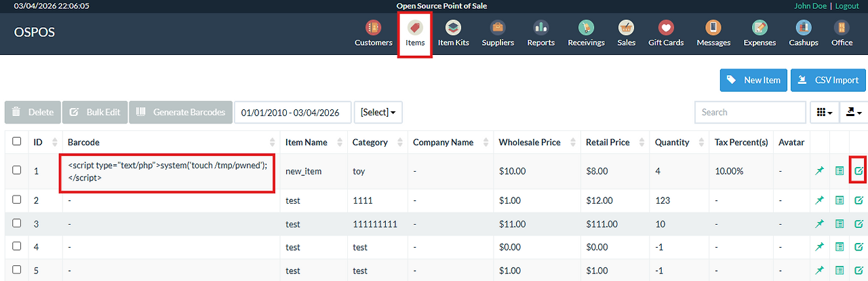Screen dimensions: 868x281
Task: Go to the Suppliers module icon
Action: pos(498,28)
